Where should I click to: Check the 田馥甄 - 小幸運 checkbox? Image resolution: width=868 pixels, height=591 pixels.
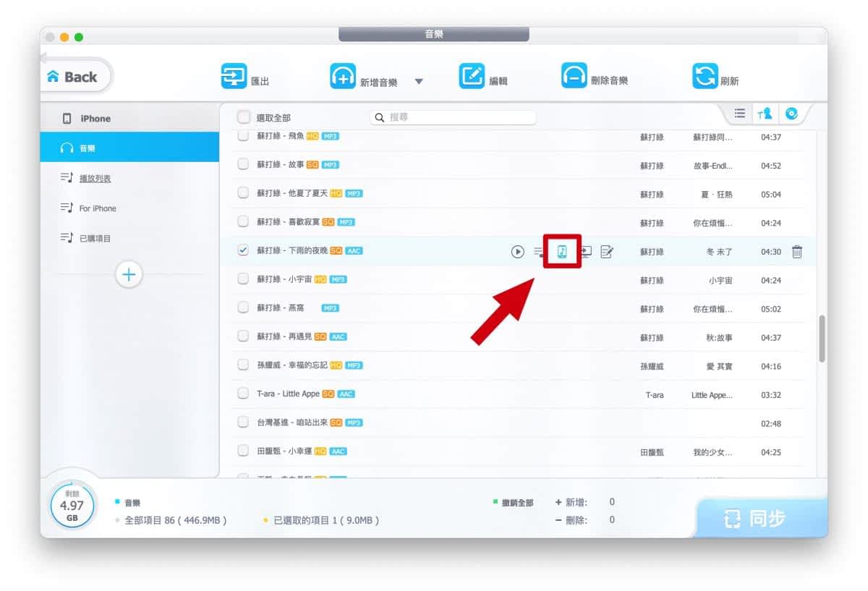tap(243, 451)
